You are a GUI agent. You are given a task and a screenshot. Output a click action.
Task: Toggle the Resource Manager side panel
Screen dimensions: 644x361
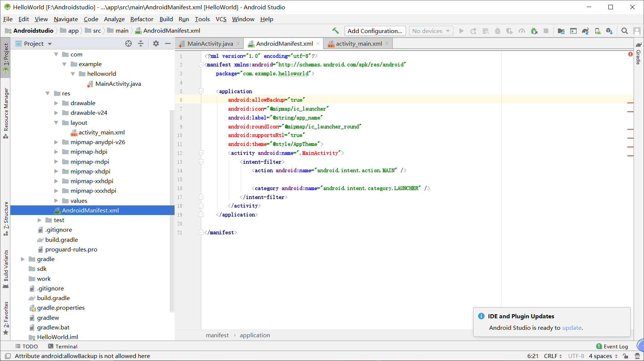(6, 113)
